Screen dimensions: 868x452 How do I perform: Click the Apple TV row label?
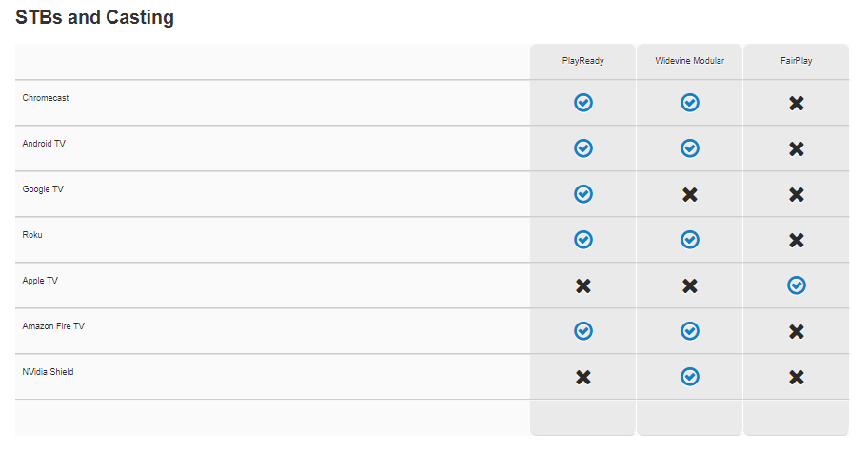click(x=40, y=281)
